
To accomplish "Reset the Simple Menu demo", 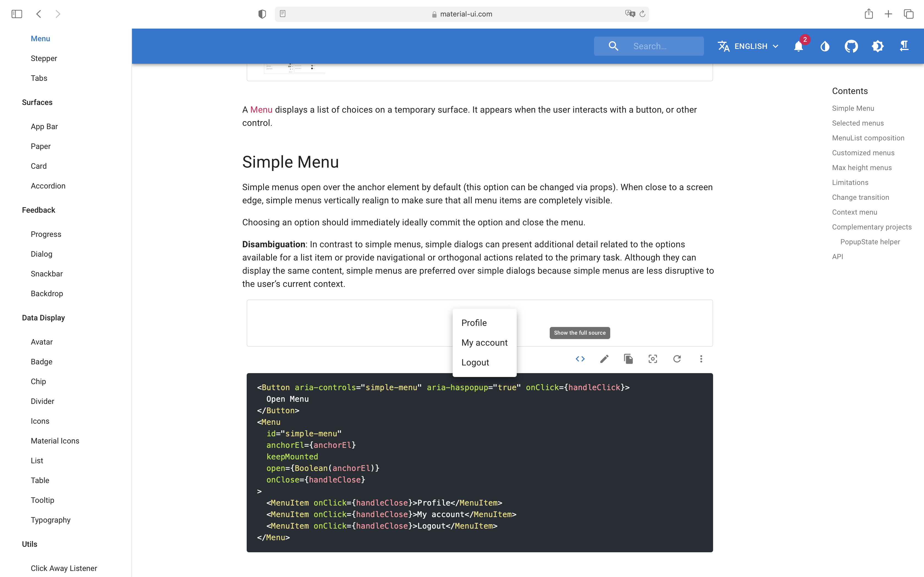I will [x=677, y=359].
